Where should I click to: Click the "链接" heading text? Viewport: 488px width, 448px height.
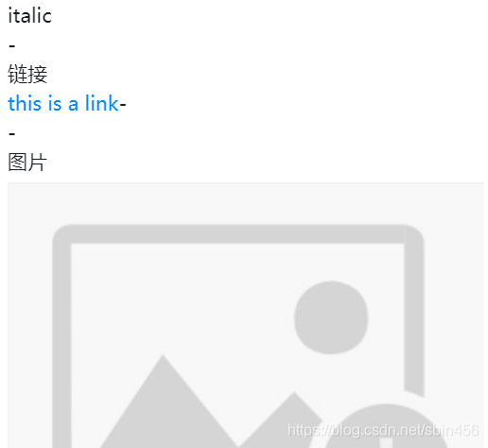[x=27, y=75]
